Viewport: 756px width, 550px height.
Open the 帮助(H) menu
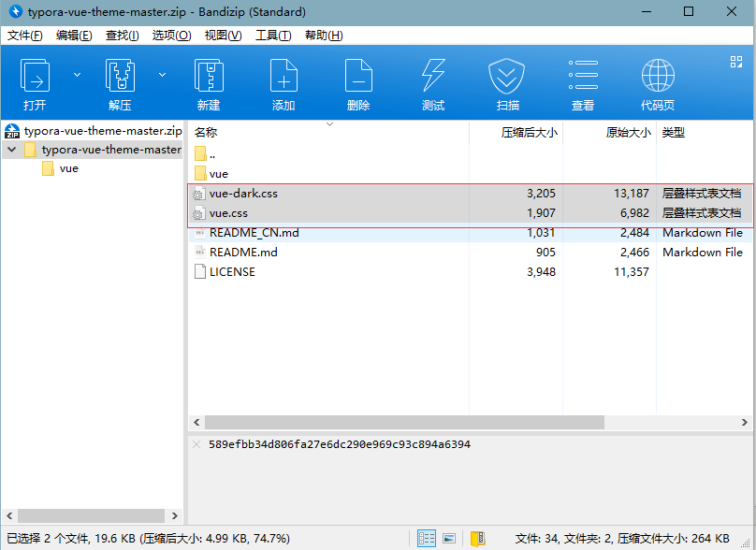(324, 36)
